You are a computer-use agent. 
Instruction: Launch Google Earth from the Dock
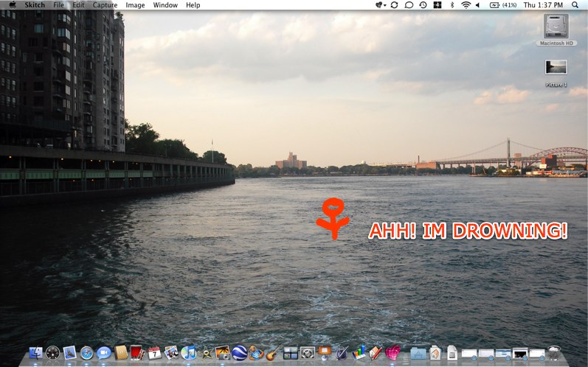click(x=239, y=353)
